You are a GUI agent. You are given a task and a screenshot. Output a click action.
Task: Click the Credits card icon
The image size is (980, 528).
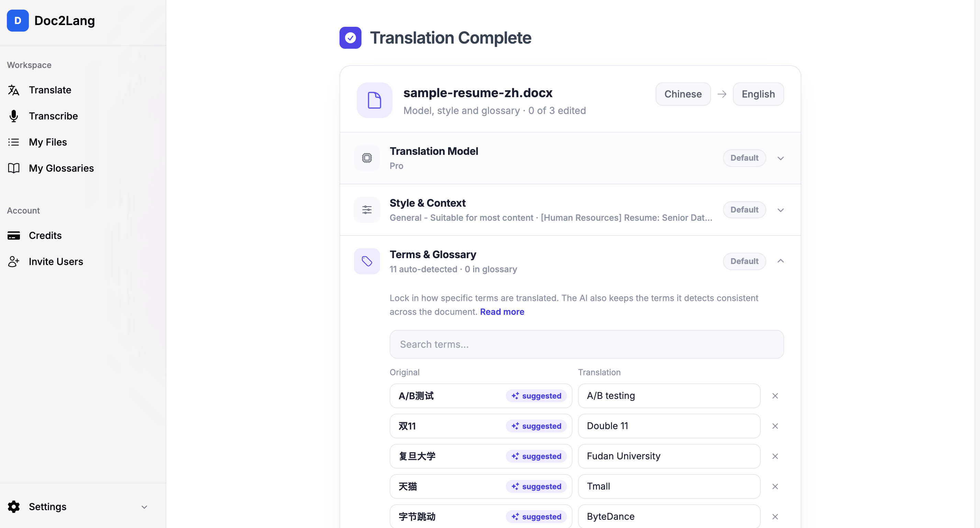(x=14, y=236)
